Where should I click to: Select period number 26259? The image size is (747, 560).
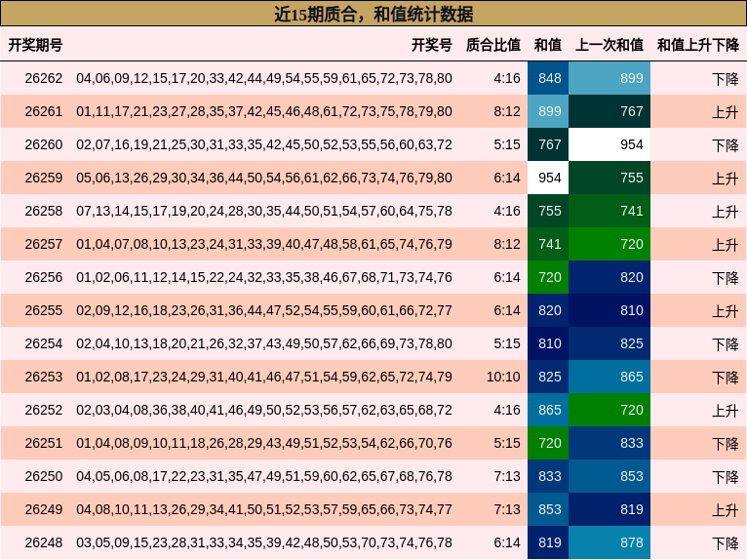tap(43, 178)
